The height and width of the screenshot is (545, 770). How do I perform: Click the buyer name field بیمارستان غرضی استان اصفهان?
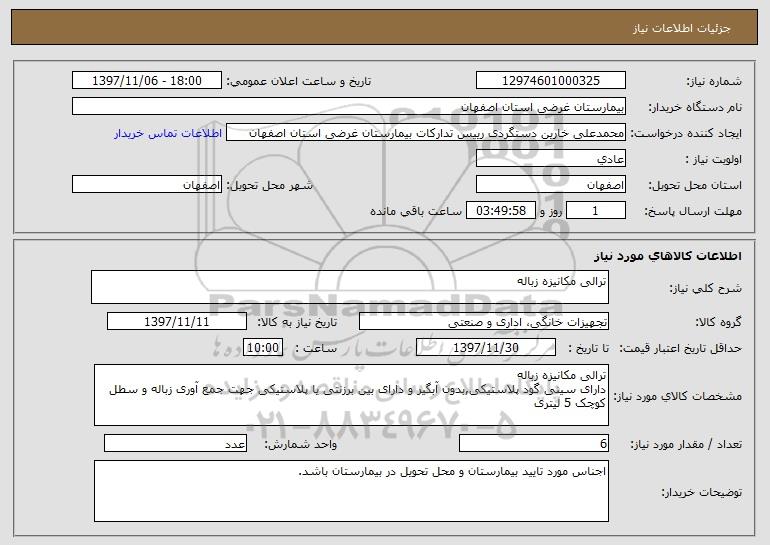349,107
